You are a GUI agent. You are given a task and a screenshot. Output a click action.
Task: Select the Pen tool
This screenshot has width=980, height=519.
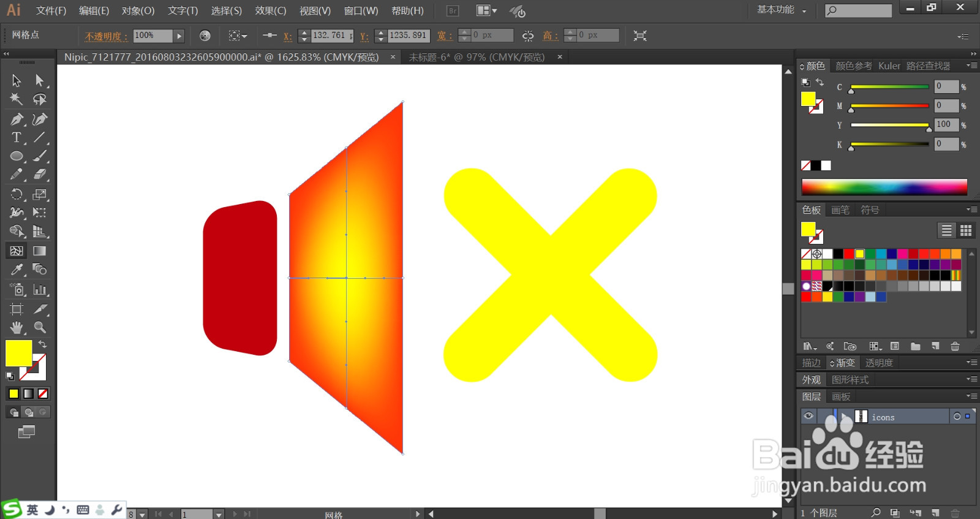[17, 119]
